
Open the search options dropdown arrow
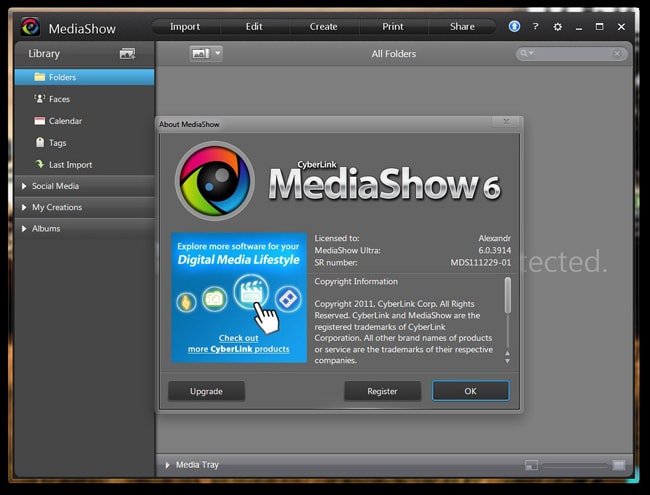click(531, 53)
